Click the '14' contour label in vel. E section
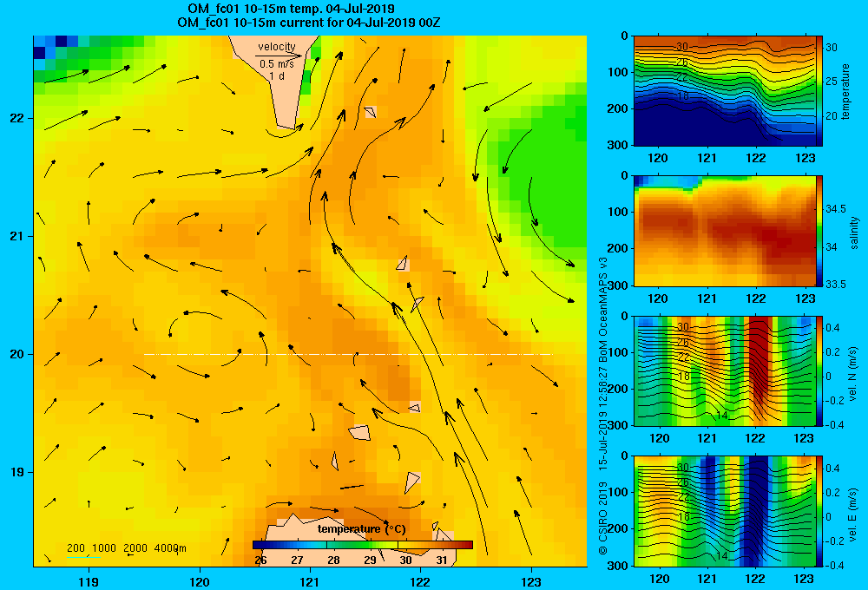This screenshot has height=590, width=868. tap(721, 555)
